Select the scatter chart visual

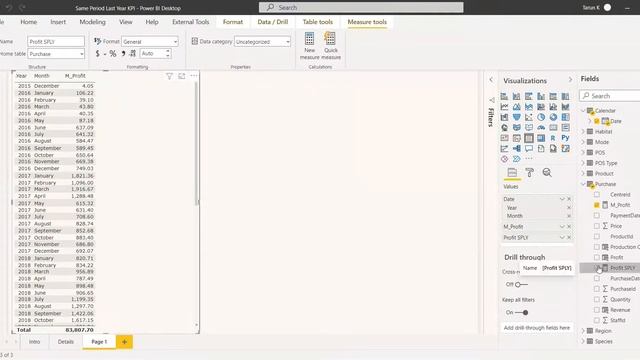click(529, 117)
